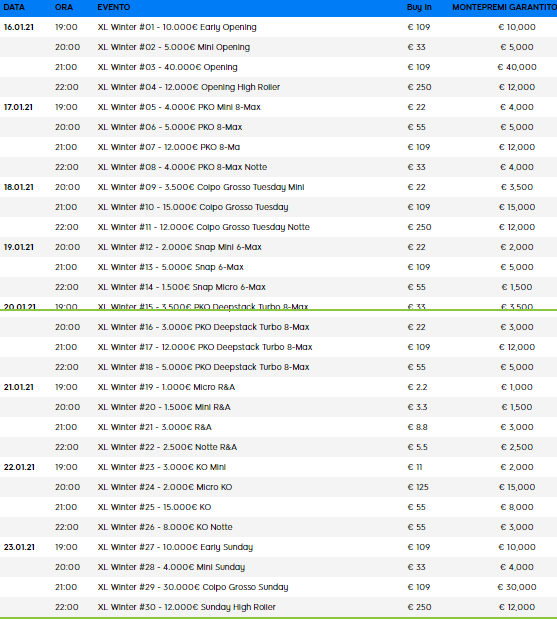Select the € 2.2 buy-in cell
Viewport: 557px width, 619px height.
click(417, 387)
